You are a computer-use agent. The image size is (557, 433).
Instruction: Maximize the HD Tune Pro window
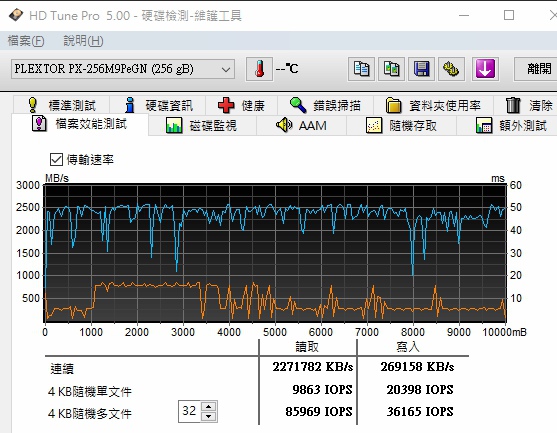509,15
